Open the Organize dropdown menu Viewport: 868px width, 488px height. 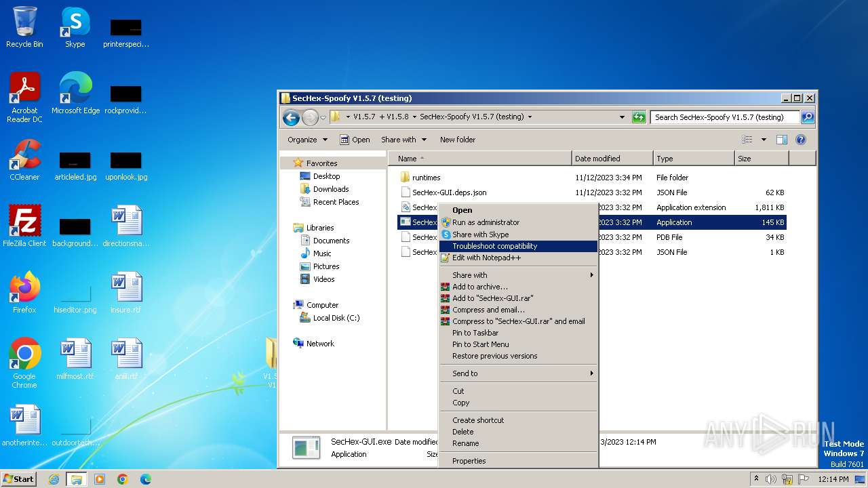[307, 140]
